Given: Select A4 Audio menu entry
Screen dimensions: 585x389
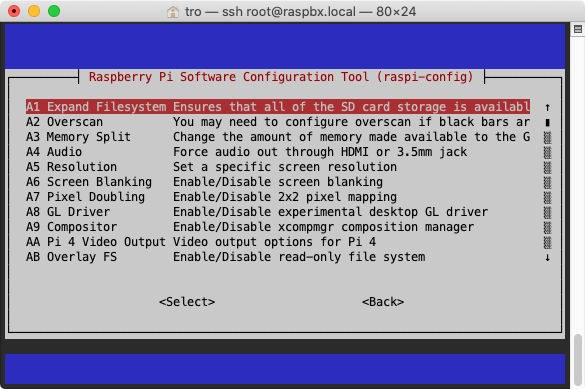Looking at the screenshot, I should [x=278, y=152].
